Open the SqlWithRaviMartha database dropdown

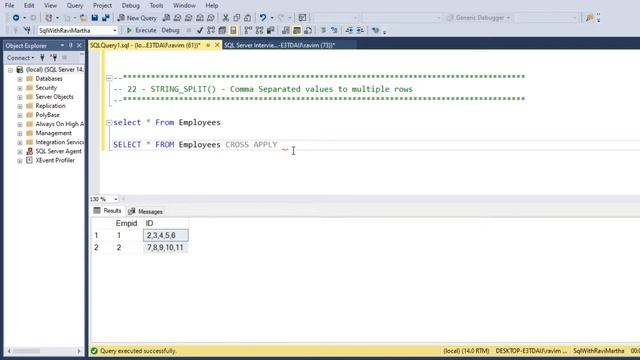tap(115, 31)
